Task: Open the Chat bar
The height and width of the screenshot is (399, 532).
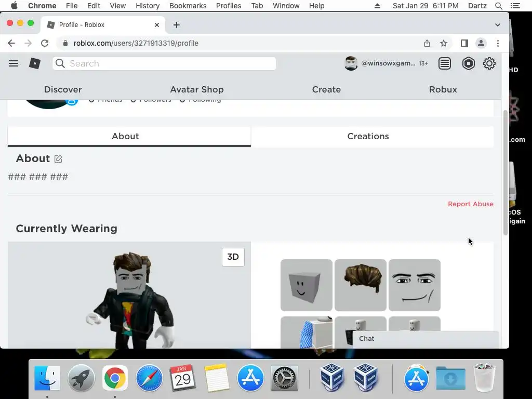Action: tap(425, 339)
